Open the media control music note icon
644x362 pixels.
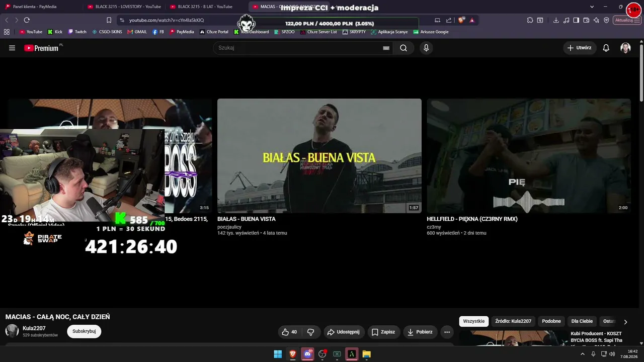(x=567, y=20)
